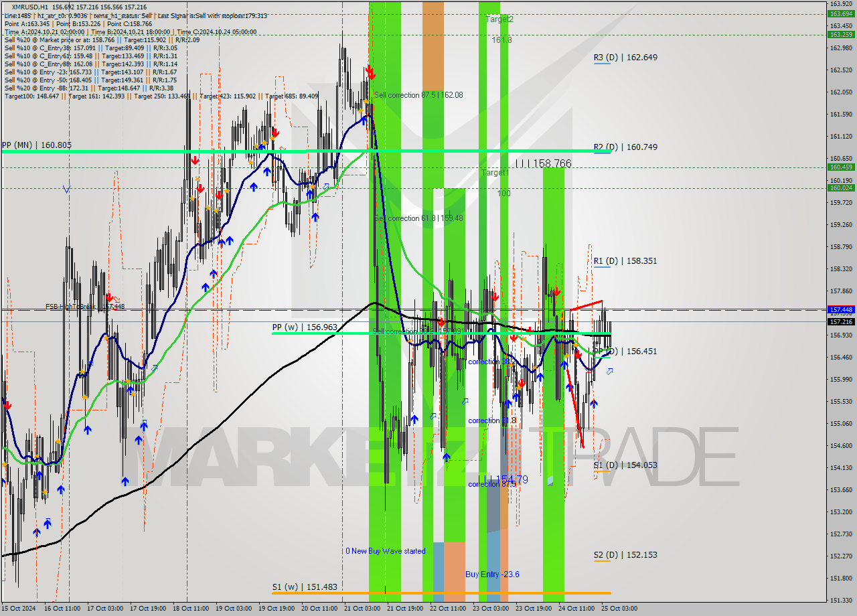Click the Line:1485 indicator status line
Viewport: 857px width, 616px height.
135,15
